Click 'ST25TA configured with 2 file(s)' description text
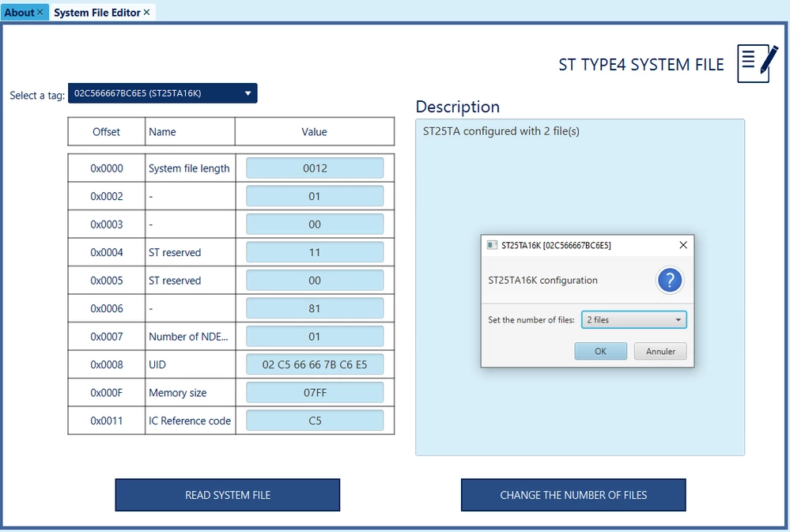Viewport: 790px width, 532px height. [501, 131]
